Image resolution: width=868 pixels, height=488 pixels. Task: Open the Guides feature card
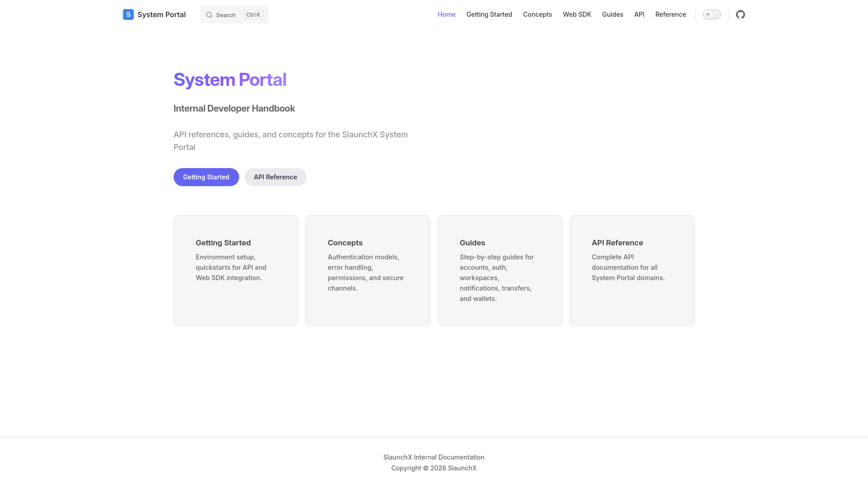click(x=500, y=271)
